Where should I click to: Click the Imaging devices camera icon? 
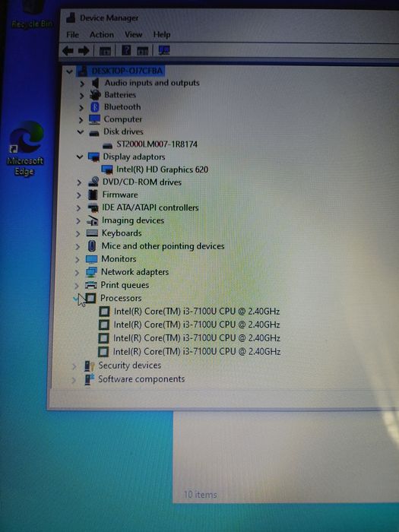(92, 220)
